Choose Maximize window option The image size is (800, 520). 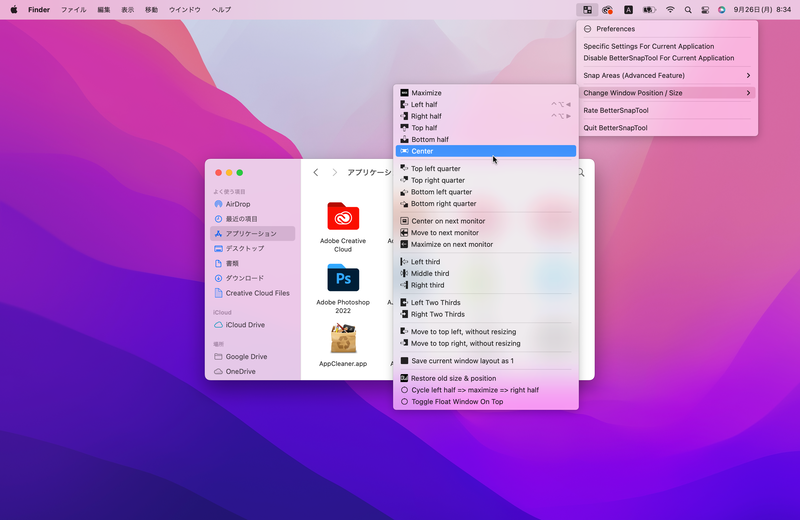[x=486, y=93]
